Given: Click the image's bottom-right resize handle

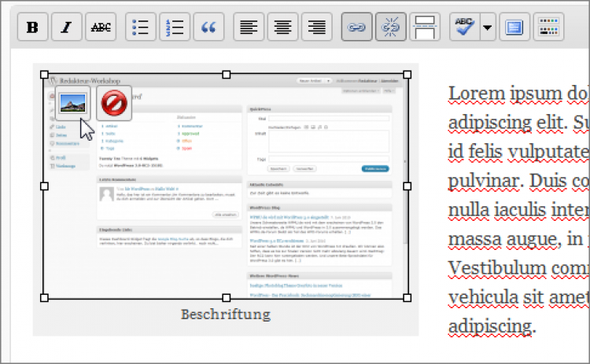Looking at the screenshot, I should [x=408, y=298].
